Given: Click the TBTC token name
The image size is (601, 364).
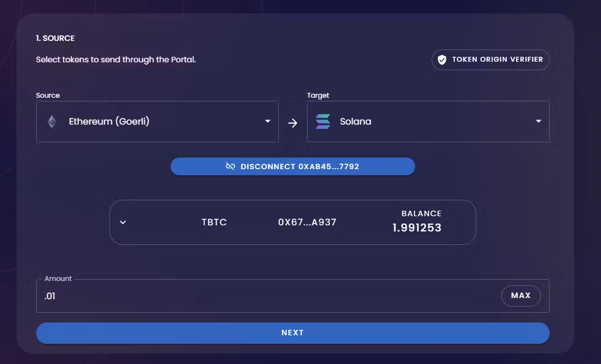Looking at the screenshot, I should pyautogui.click(x=213, y=222).
